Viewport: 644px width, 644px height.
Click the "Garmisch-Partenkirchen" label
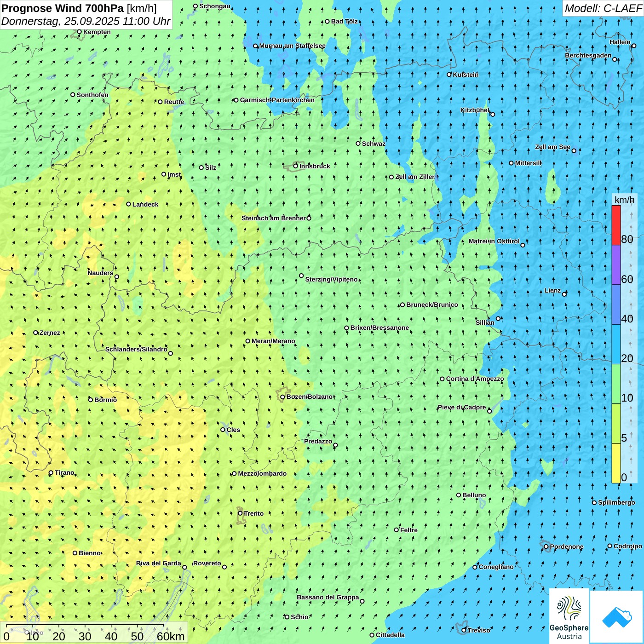click(x=277, y=100)
